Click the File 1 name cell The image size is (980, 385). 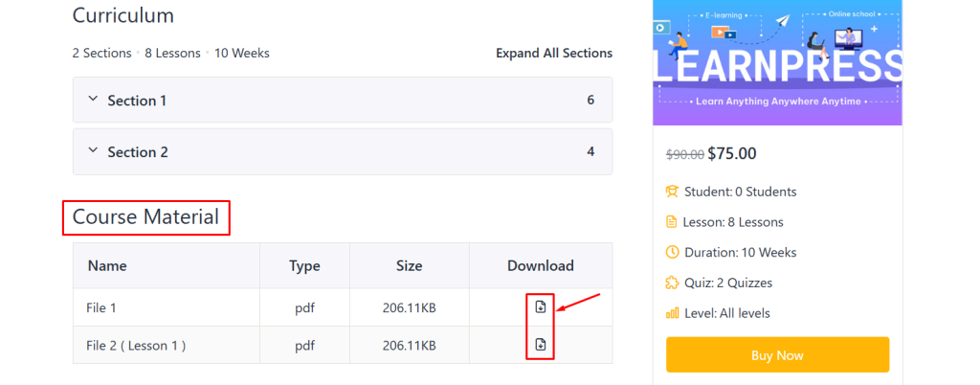[x=101, y=308]
